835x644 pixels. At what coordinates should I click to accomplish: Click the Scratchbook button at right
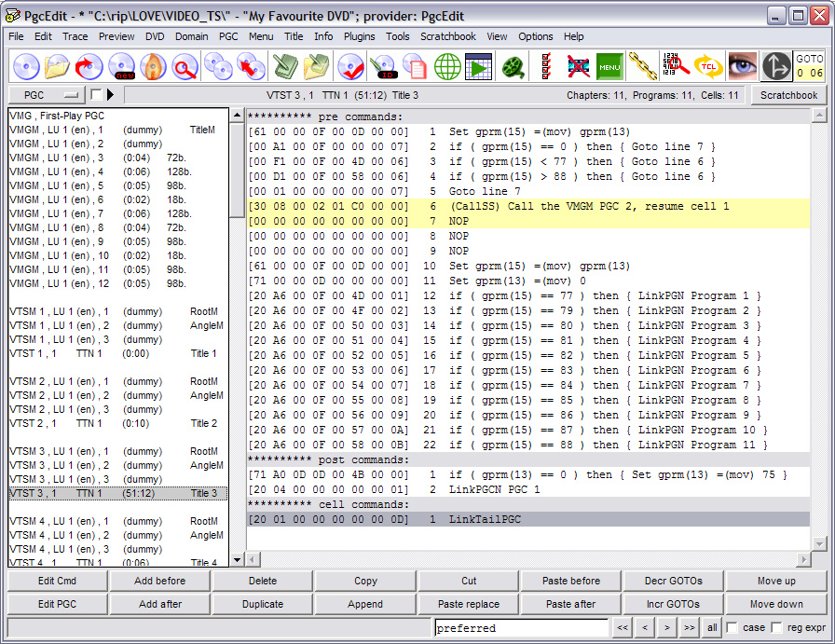788,95
